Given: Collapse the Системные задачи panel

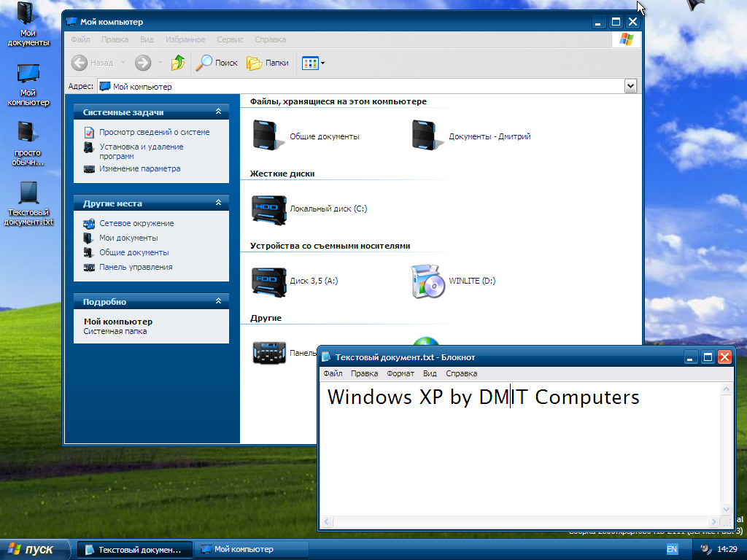Looking at the screenshot, I should tap(218, 112).
